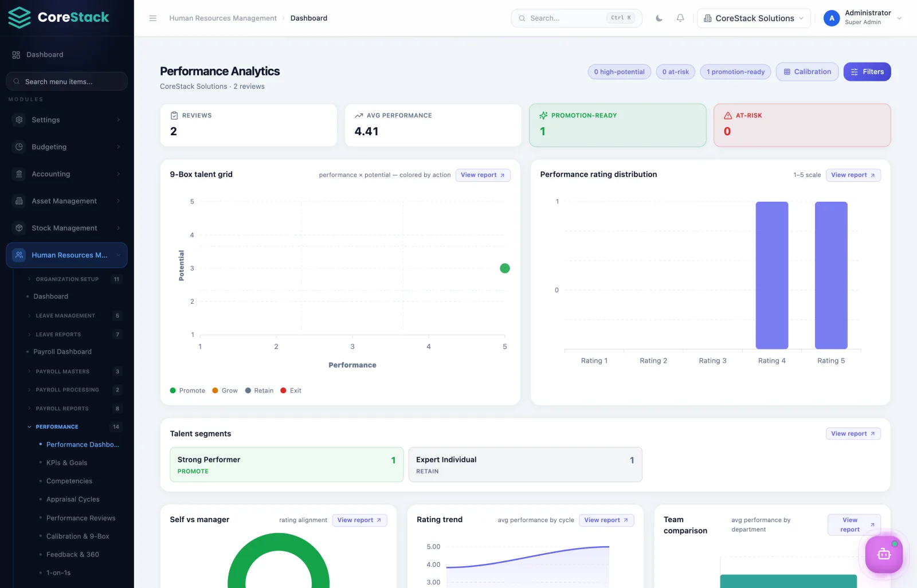Click the Budgeting module icon
The width and height of the screenshot is (917, 588).
[19, 147]
